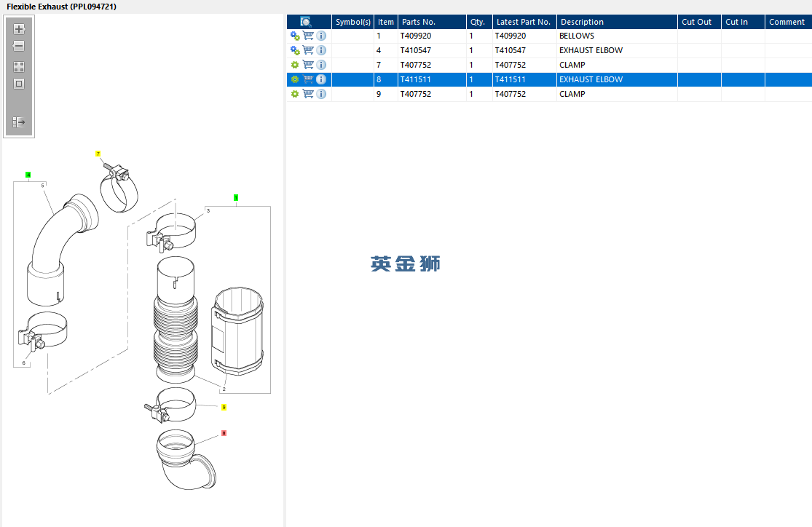The image size is (812, 527).
Task: Click gears icon for BELLOWS row
Action: coord(295,36)
